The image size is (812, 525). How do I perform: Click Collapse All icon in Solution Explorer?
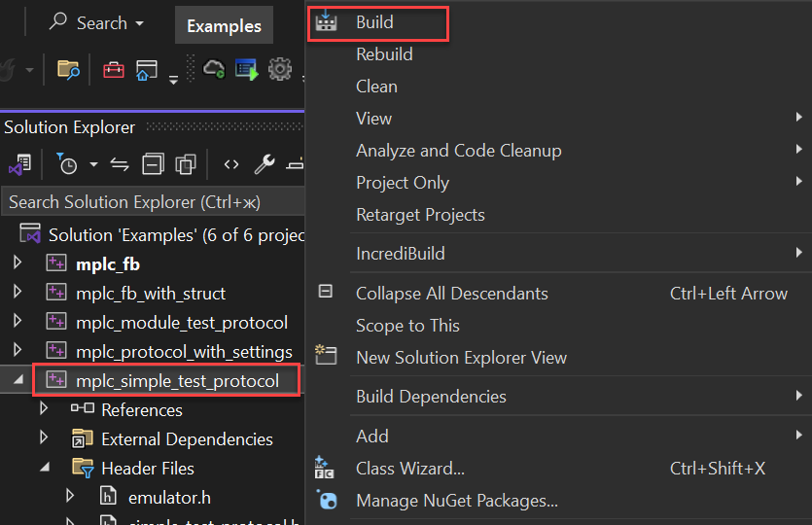[153, 164]
